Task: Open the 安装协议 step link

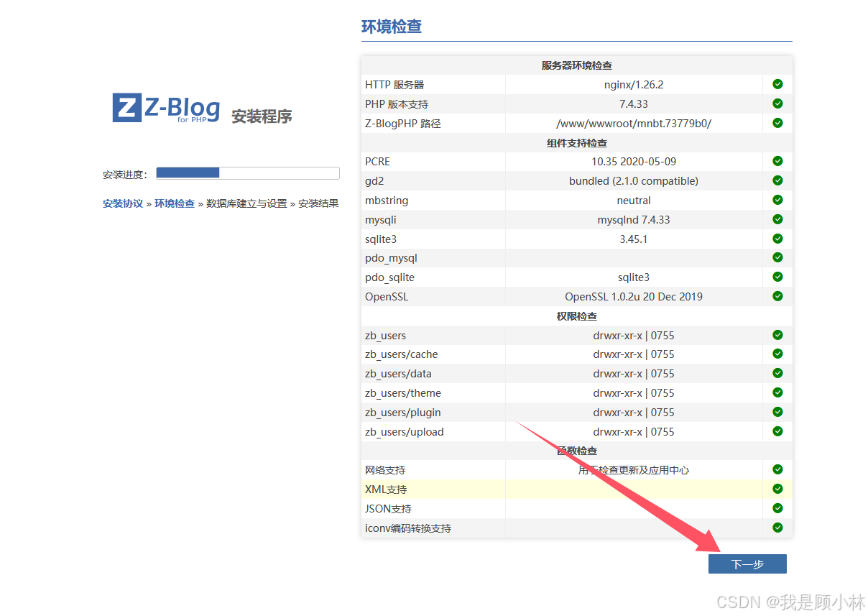Action: 123,203
